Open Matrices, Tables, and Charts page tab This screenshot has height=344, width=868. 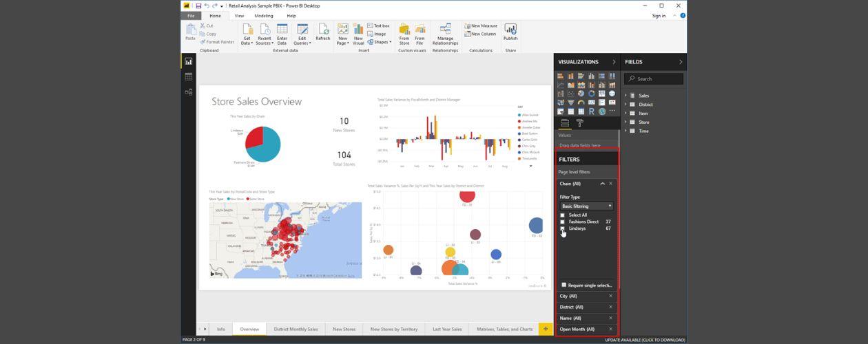tap(505, 329)
